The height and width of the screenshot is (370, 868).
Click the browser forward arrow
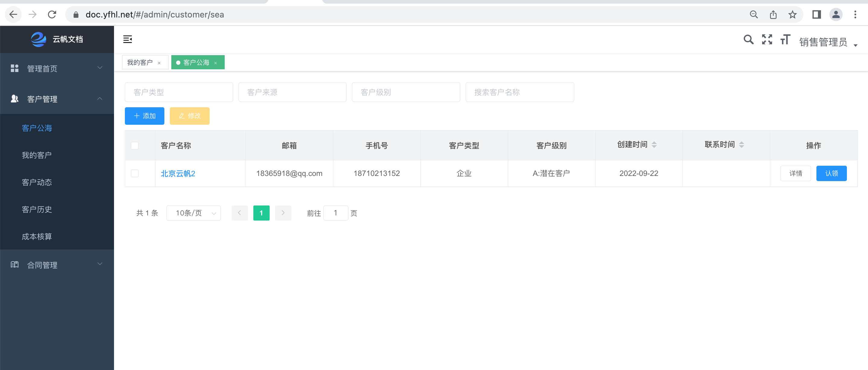click(x=33, y=14)
